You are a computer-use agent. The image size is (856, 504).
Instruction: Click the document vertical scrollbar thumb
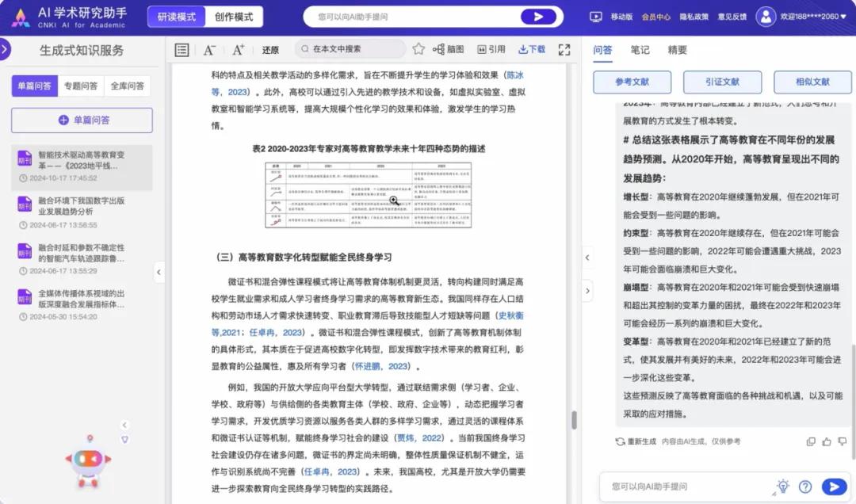[x=574, y=420]
